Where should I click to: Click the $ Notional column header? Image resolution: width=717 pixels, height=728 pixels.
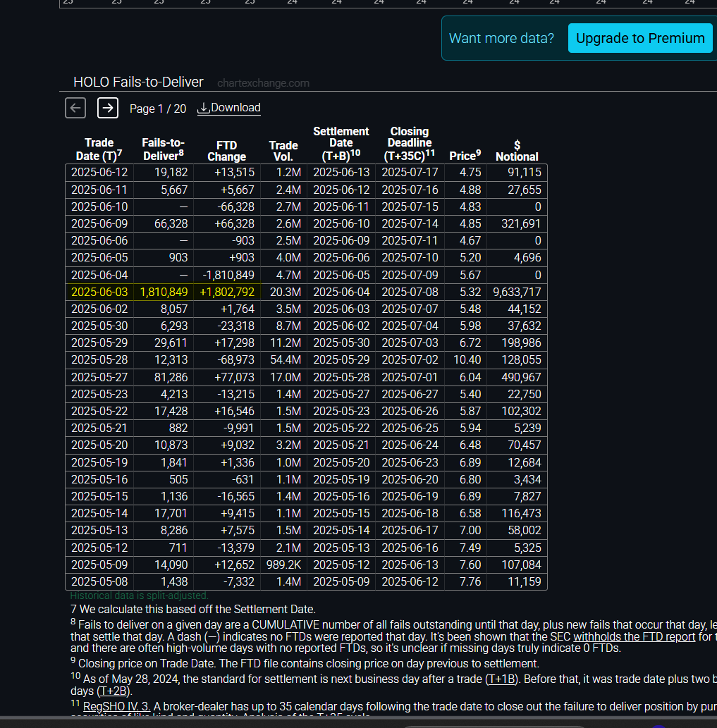pos(517,151)
